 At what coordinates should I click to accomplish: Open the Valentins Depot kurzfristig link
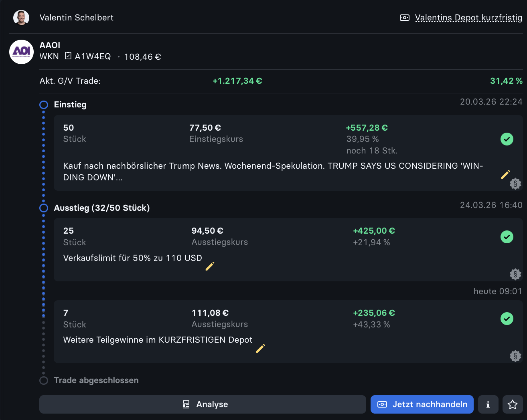[x=468, y=18]
